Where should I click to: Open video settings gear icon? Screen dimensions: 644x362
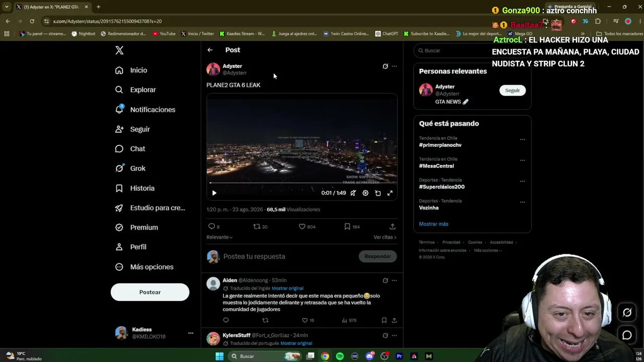(365, 193)
